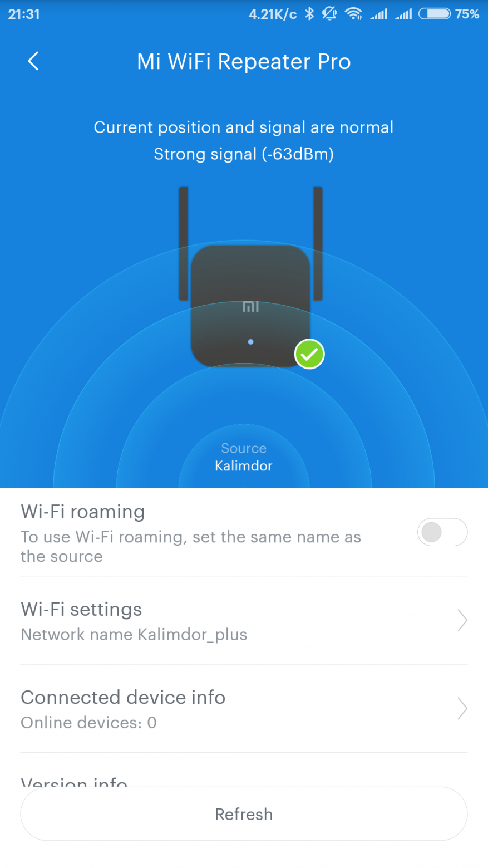Image resolution: width=488 pixels, height=868 pixels.
Task: Tap the first cellular signal bars icon
Action: [378, 14]
